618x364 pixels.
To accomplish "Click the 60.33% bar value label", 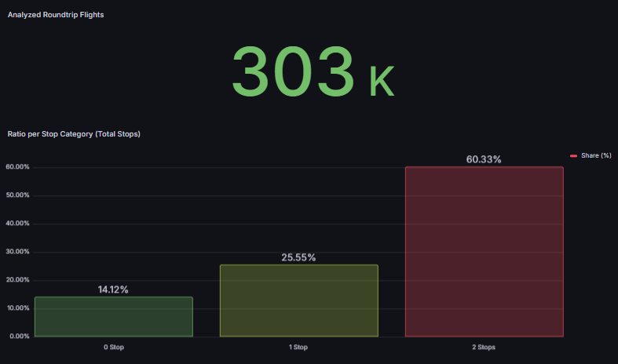I will [484, 159].
